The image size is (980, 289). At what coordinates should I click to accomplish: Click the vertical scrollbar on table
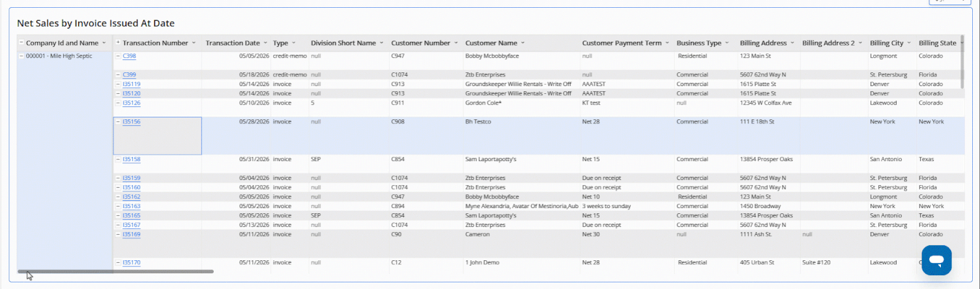coord(962,62)
